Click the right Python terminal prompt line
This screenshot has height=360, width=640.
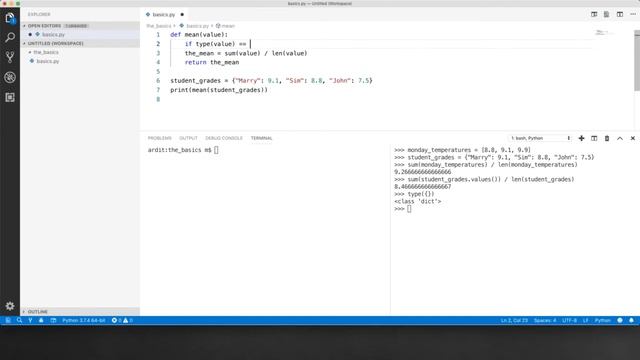coord(402,209)
